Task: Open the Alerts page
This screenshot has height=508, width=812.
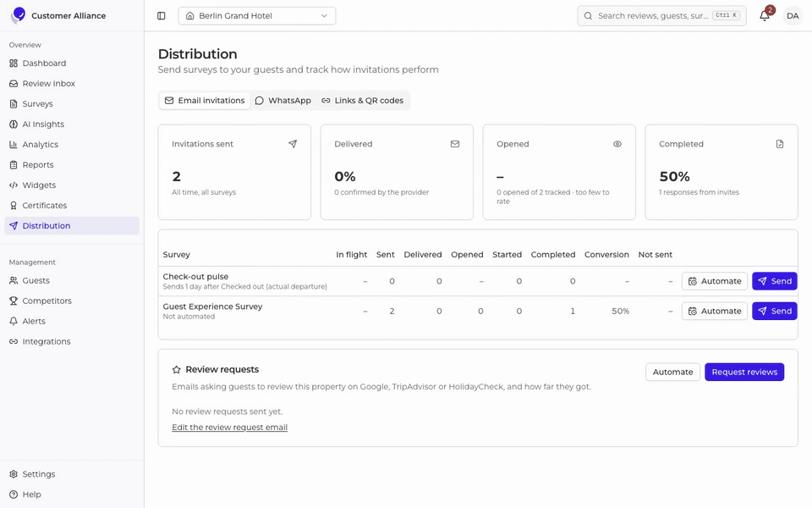Action: 71,321
